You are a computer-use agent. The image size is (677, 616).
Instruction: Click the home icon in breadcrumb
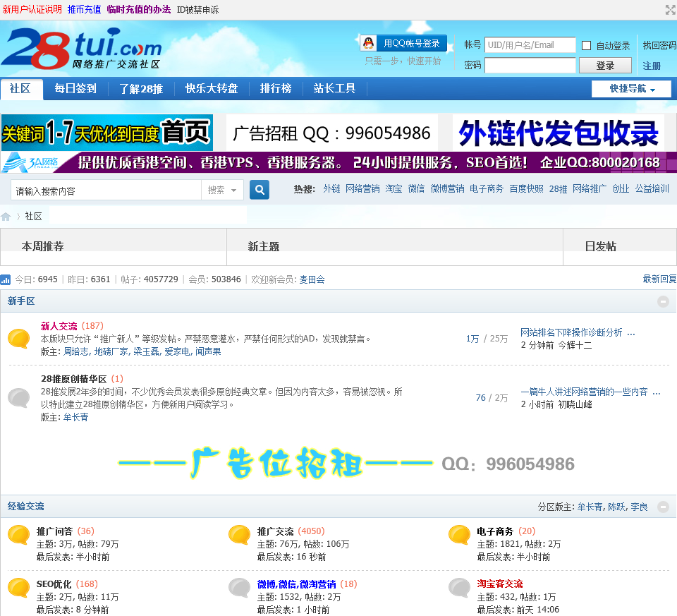point(6,217)
